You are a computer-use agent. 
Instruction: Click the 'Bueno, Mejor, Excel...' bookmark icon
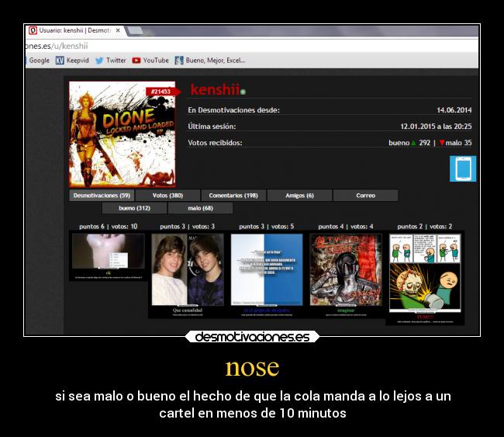click(179, 61)
